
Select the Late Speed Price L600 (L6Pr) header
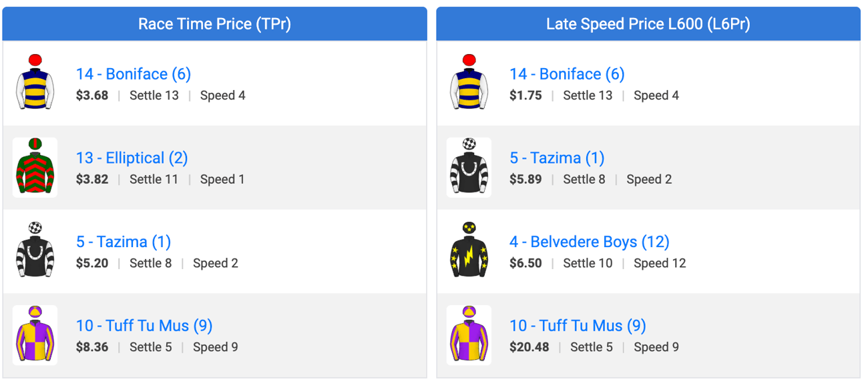(648, 24)
